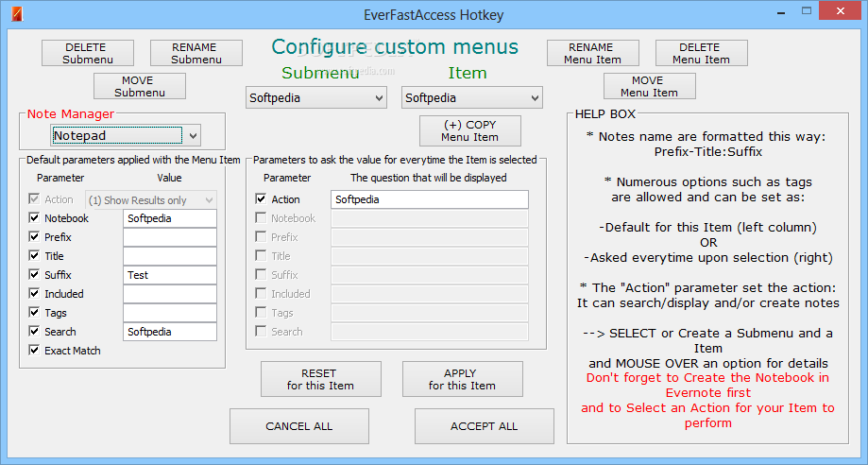Click the 'Configure custom menus' heading

click(x=395, y=47)
